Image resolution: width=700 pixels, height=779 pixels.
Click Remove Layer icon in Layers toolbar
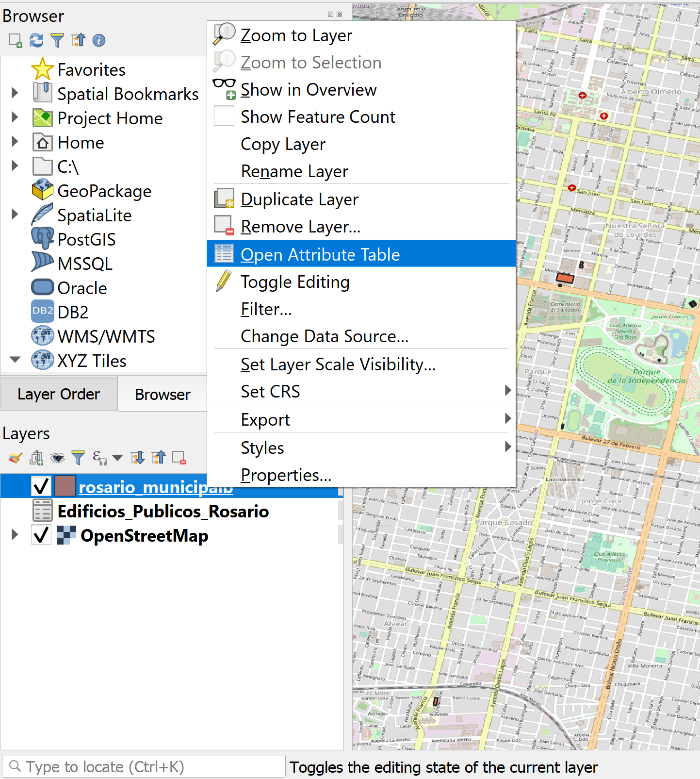coord(179,457)
